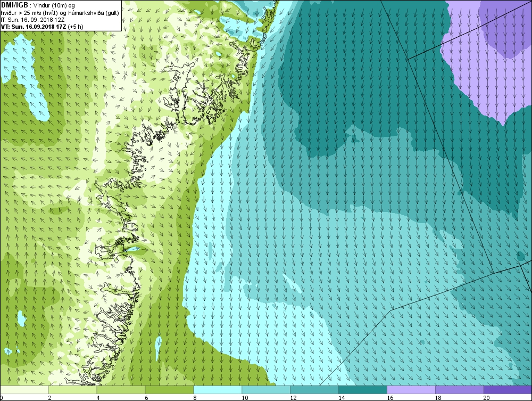This screenshot has height=401, width=532.
Task: Click the above 20 m/s dark purple swatch
Action: click(x=508, y=390)
